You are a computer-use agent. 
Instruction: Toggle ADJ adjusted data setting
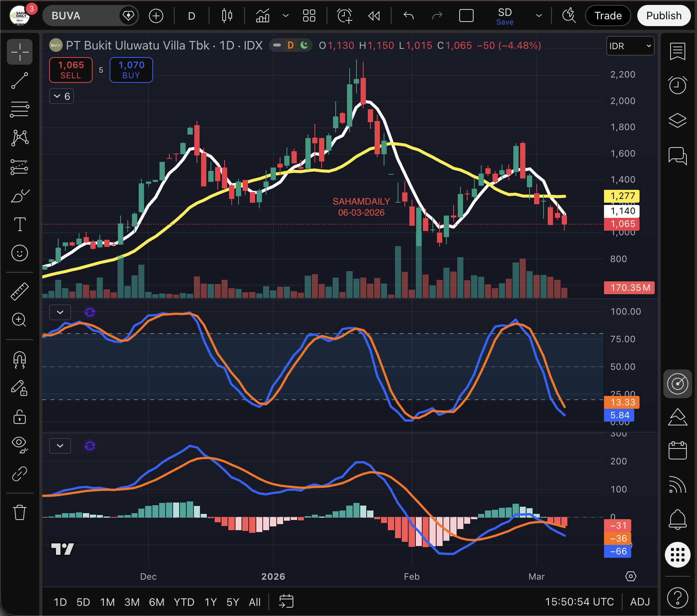coord(640,602)
